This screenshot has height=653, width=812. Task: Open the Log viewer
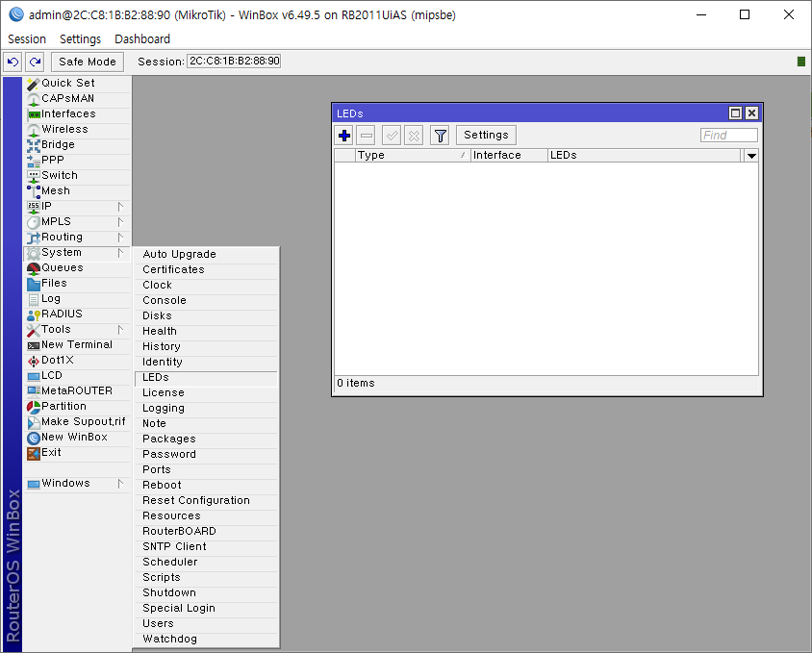[x=77, y=299]
